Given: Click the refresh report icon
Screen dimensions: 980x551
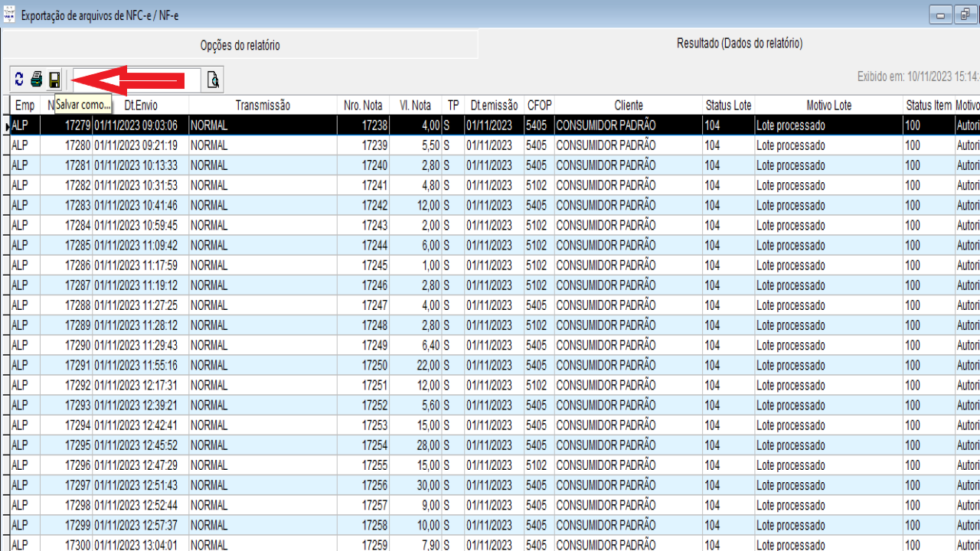Looking at the screenshot, I should (x=19, y=80).
